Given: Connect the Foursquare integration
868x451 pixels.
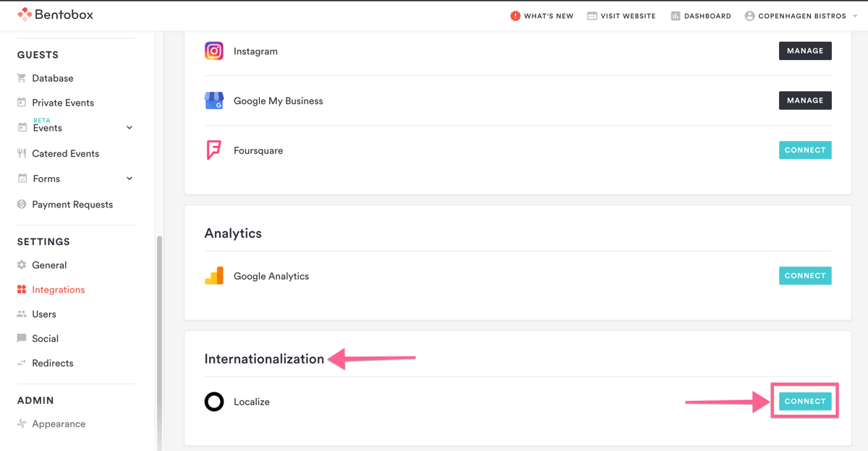Looking at the screenshot, I should pyautogui.click(x=805, y=150).
